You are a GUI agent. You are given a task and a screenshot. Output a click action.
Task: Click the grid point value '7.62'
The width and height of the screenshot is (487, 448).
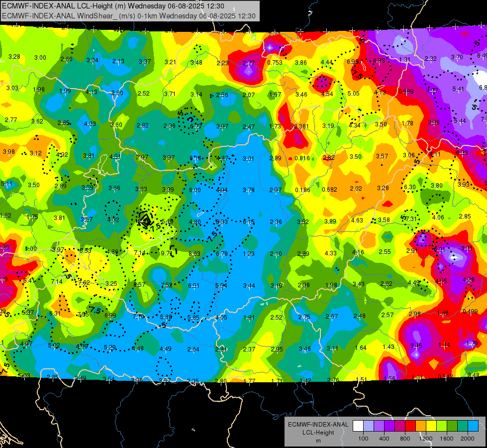click(x=84, y=283)
